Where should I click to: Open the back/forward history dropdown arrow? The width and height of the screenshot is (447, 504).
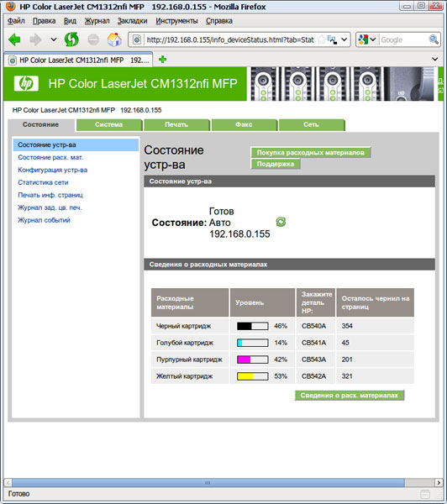pos(54,39)
